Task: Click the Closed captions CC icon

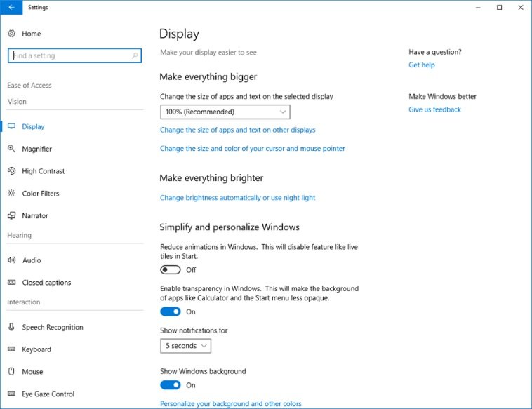Action: pos(11,282)
